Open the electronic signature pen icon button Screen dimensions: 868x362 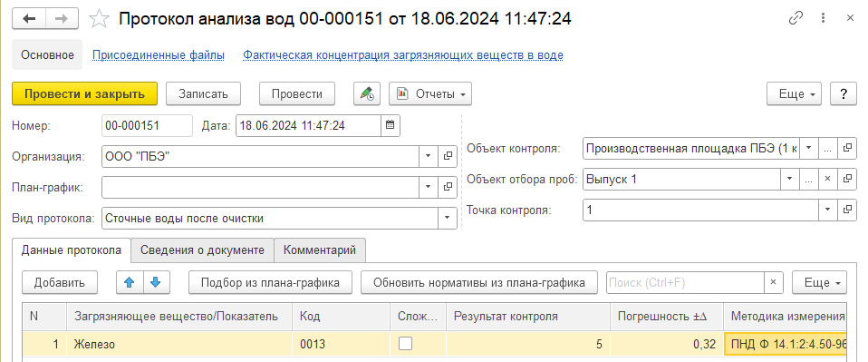point(366,93)
